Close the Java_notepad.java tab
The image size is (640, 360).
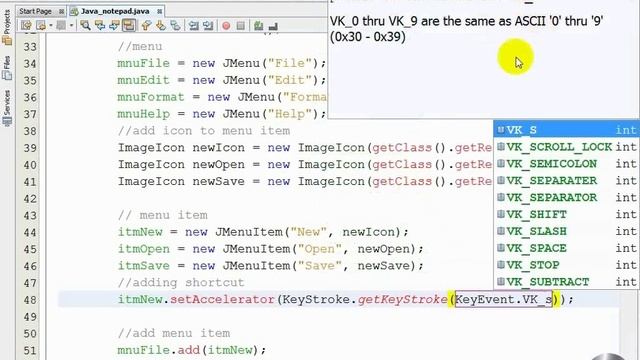[160, 11]
